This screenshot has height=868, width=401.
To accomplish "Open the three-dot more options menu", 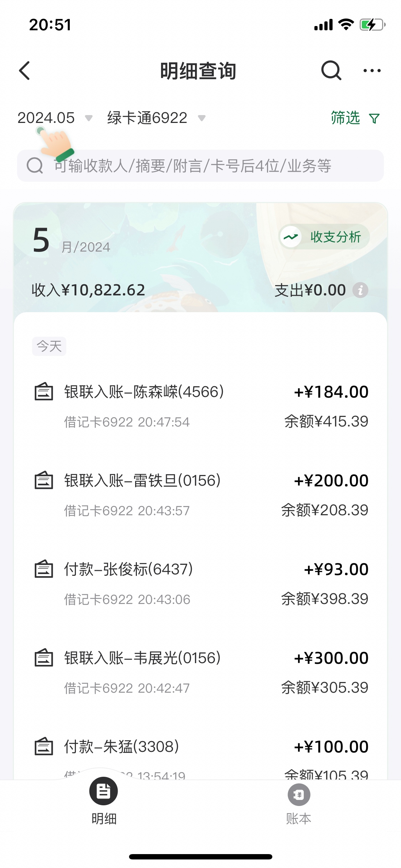I will coord(372,71).
